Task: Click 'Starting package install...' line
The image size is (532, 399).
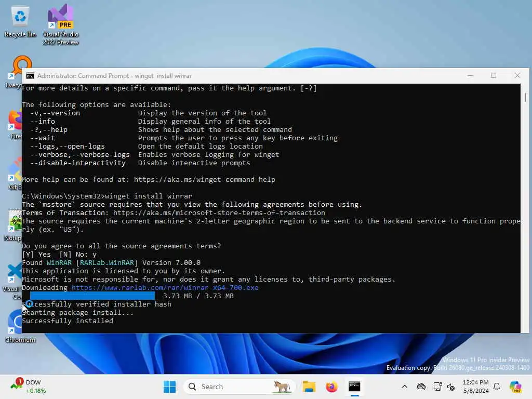Action: click(x=78, y=312)
